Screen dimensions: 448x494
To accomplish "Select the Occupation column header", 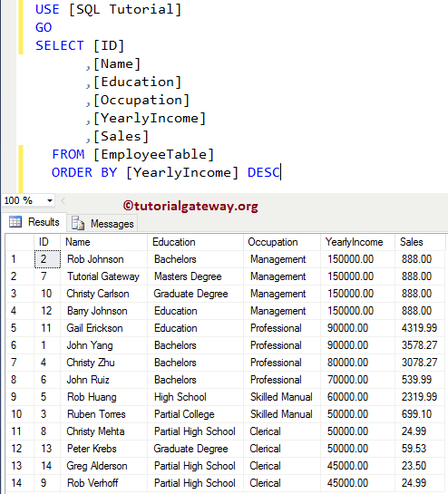I will 282,242.
